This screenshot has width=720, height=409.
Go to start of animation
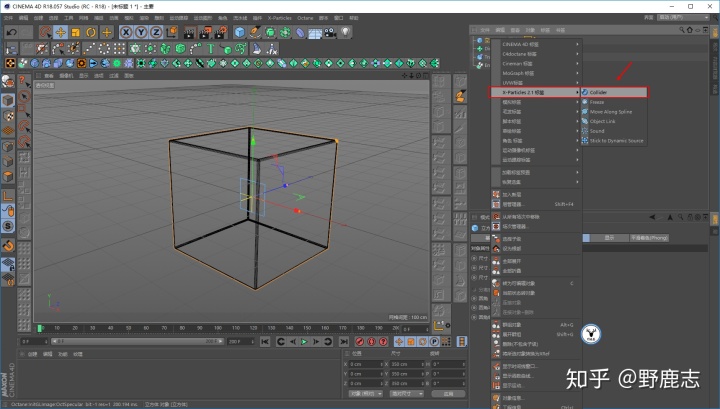coord(265,342)
